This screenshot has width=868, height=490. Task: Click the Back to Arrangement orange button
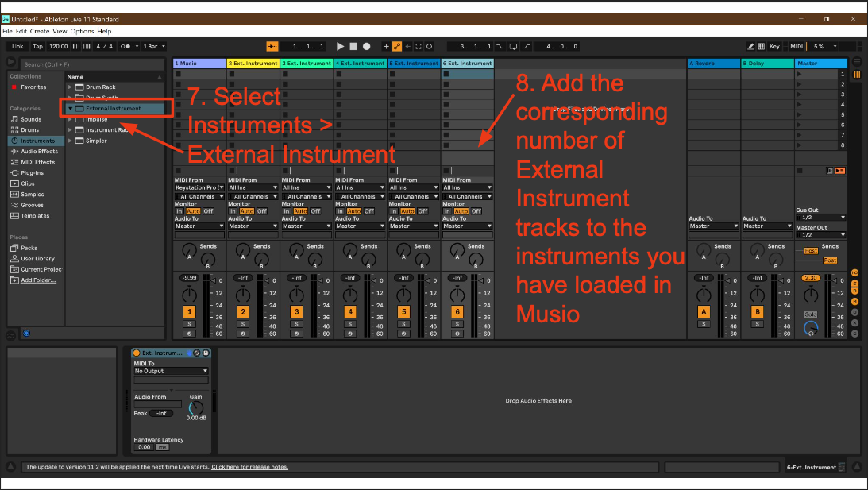839,171
